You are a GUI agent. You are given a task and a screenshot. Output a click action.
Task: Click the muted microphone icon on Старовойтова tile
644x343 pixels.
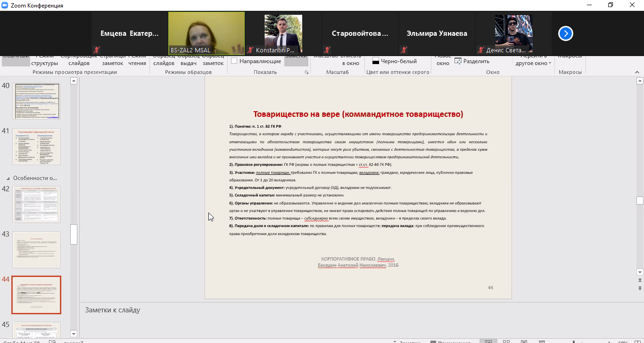[x=327, y=49]
